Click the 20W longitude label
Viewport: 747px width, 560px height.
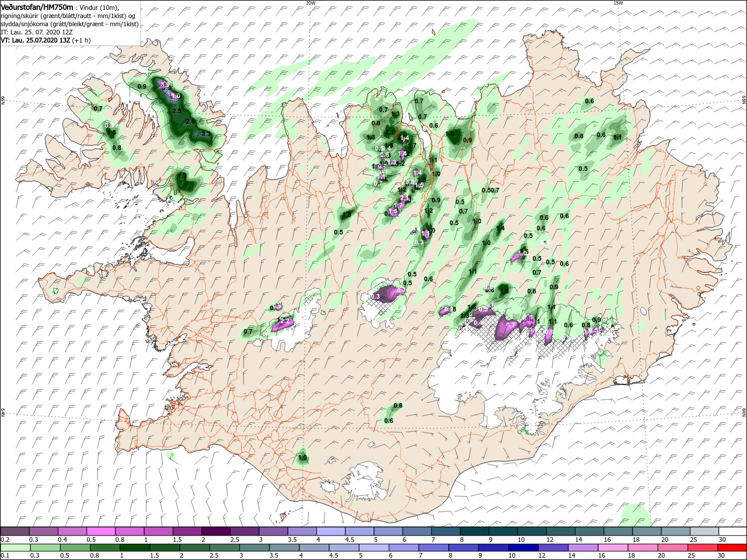(310, 3)
